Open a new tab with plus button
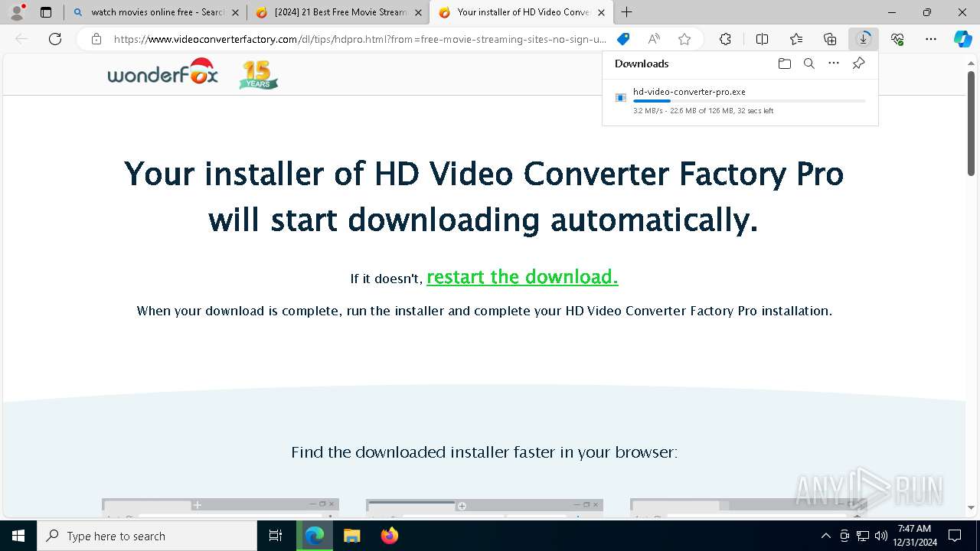The height and width of the screenshot is (551, 980). tap(627, 12)
